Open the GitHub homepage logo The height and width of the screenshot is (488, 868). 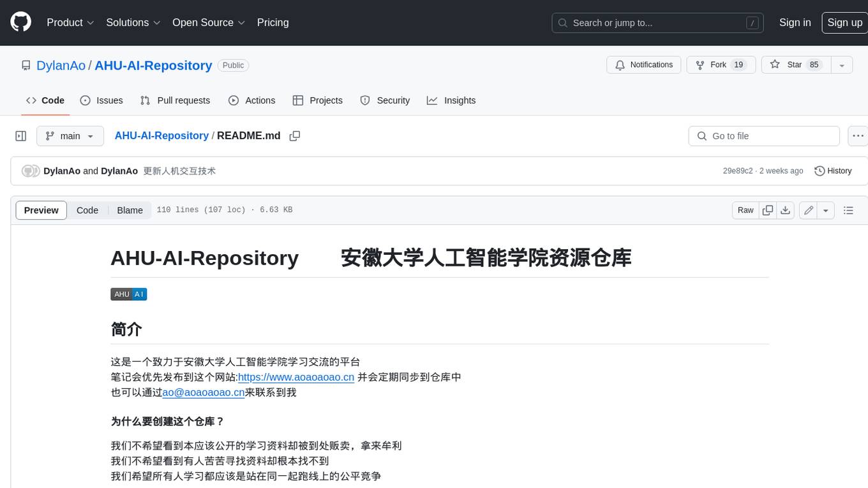(x=20, y=22)
